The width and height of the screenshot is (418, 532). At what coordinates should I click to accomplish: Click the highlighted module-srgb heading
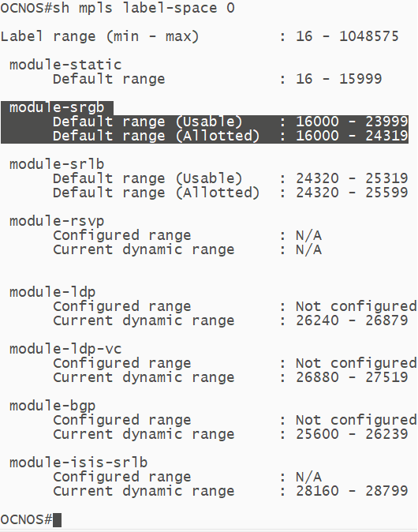click(x=57, y=108)
